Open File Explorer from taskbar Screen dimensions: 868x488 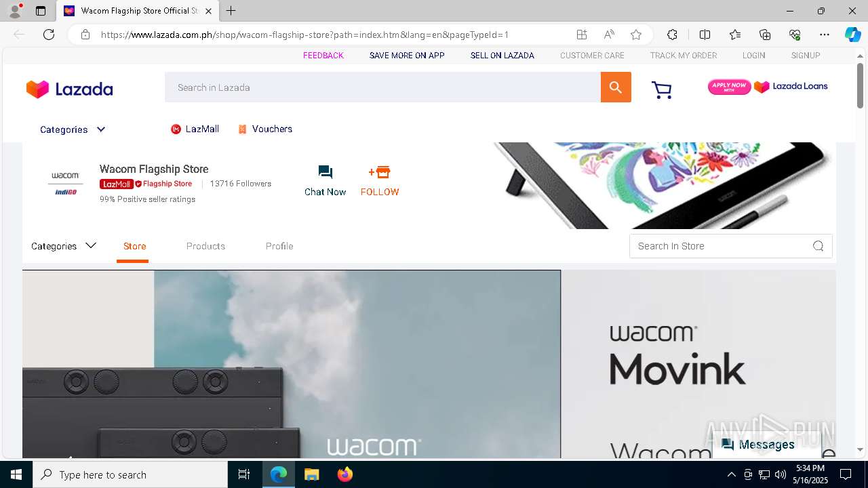click(311, 474)
